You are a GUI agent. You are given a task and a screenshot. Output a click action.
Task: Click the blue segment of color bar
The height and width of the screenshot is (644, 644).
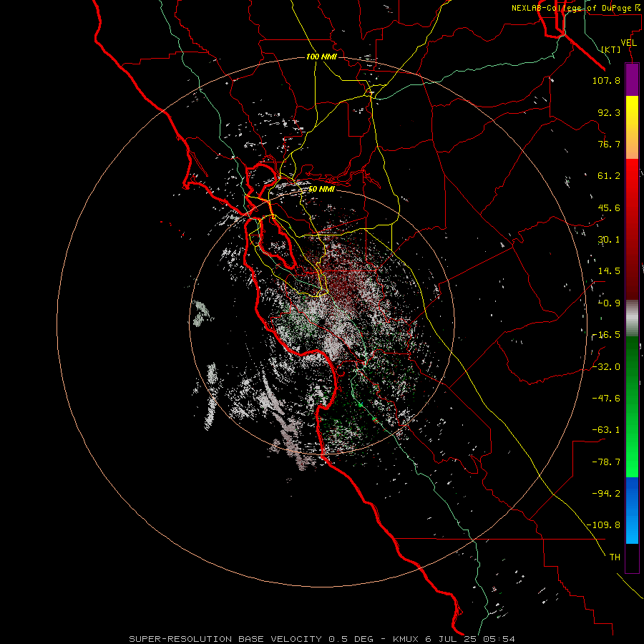(x=632, y=510)
